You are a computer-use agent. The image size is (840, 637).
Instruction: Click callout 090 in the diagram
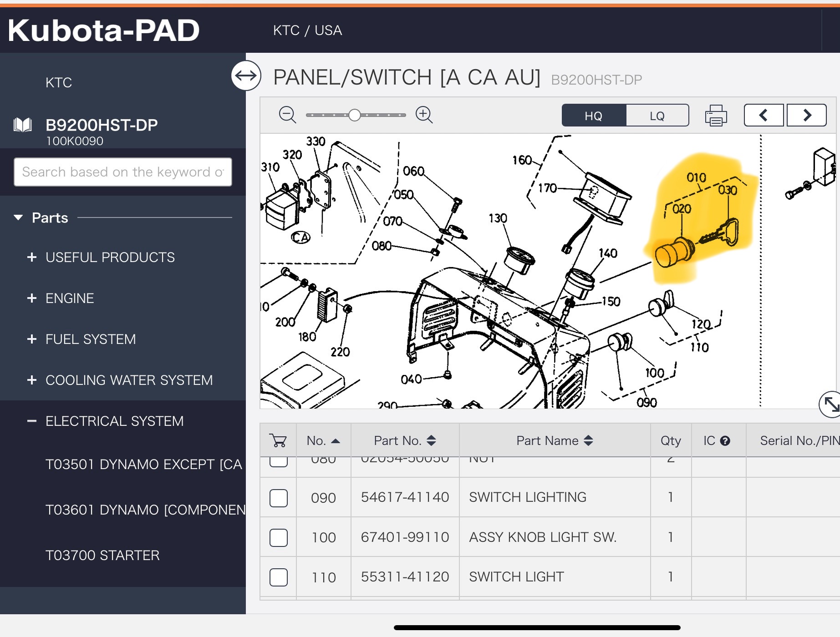click(x=647, y=402)
